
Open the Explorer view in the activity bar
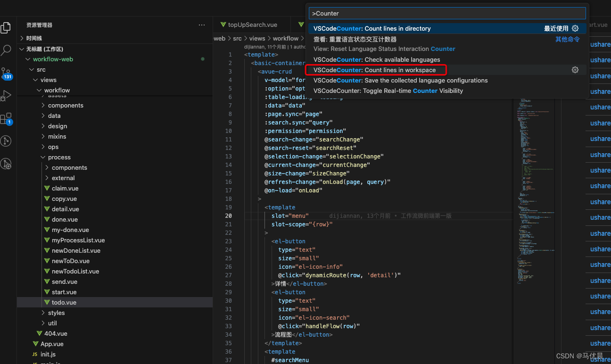pos(6,27)
